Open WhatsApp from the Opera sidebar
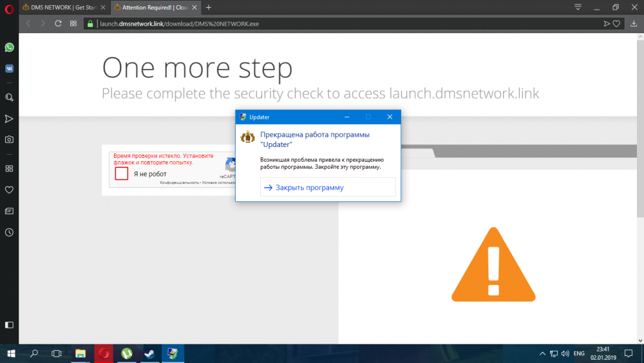This screenshot has width=644, height=363. tap(10, 48)
